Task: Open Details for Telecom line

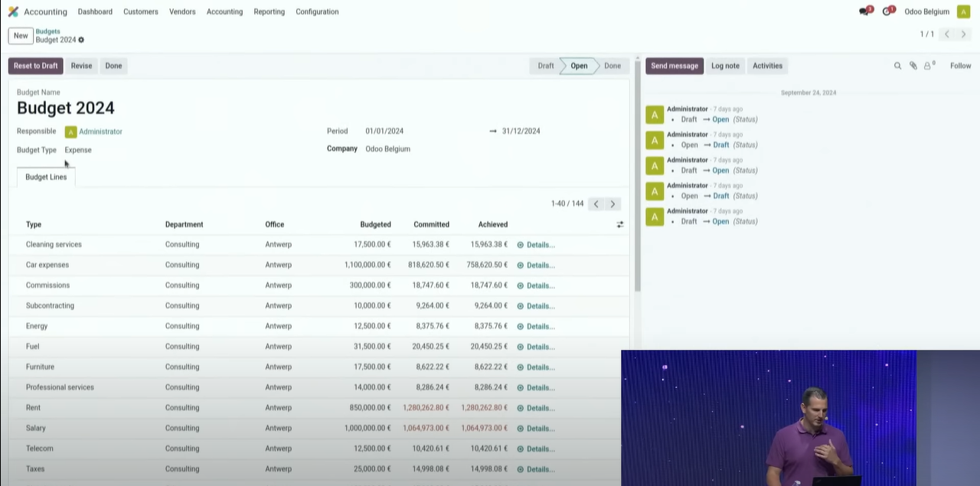Action: click(536, 448)
